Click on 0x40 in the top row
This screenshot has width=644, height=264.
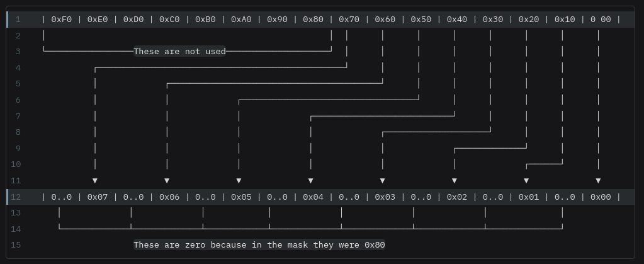pos(456,20)
